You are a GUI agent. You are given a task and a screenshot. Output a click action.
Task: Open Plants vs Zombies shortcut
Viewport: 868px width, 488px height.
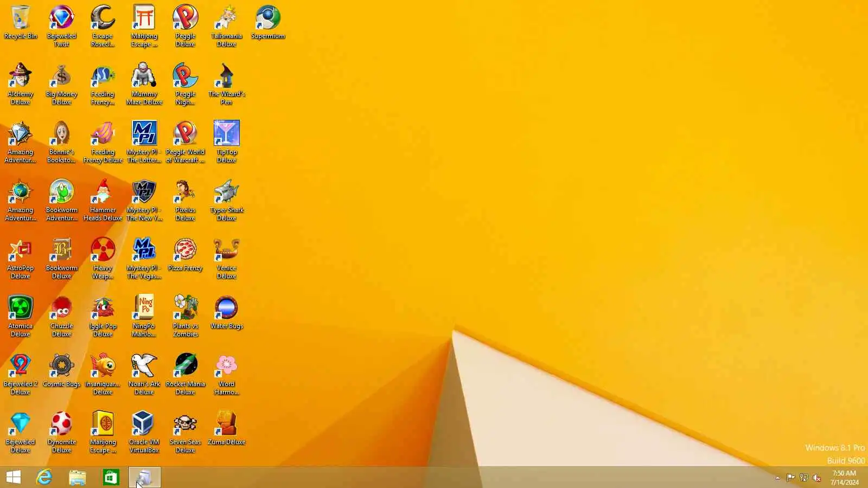coord(186,316)
